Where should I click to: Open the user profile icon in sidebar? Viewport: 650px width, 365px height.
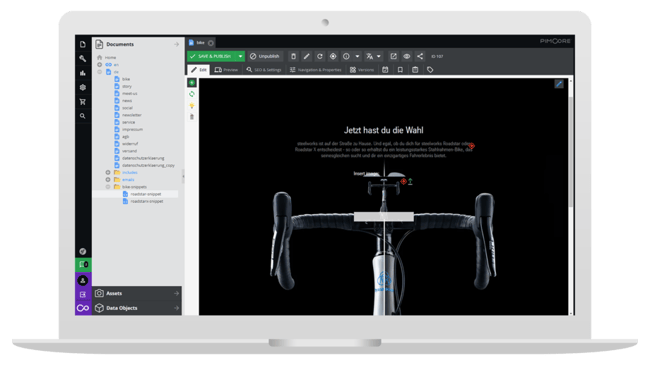[x=83, y=280]
